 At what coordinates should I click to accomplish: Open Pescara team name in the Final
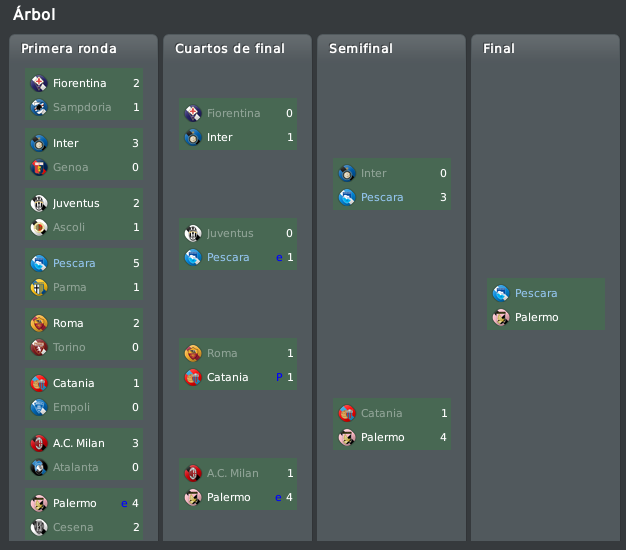(536, 293)
